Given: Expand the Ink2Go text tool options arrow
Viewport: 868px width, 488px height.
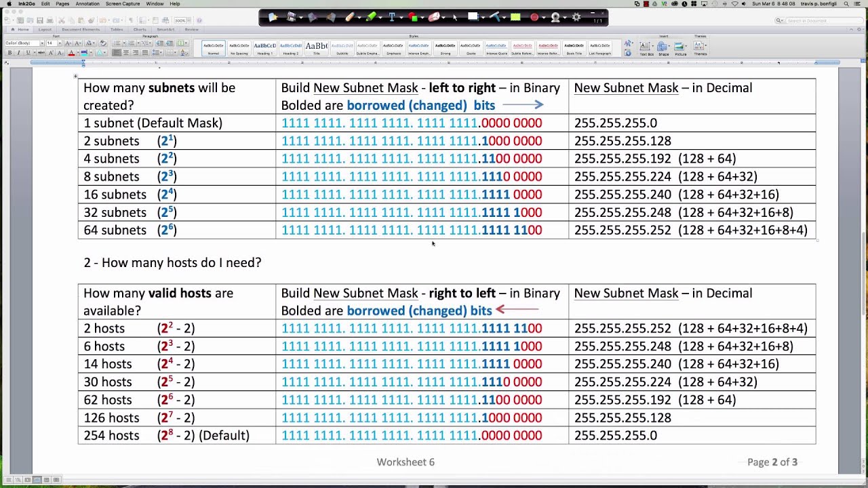Looking at the screenshot, I should coord(401,18).
